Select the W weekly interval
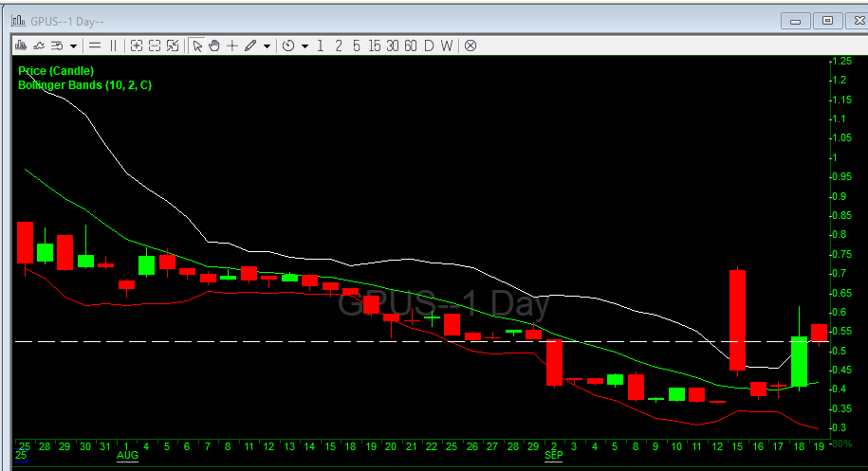The image size is (868, 471). tap(446, 45)
